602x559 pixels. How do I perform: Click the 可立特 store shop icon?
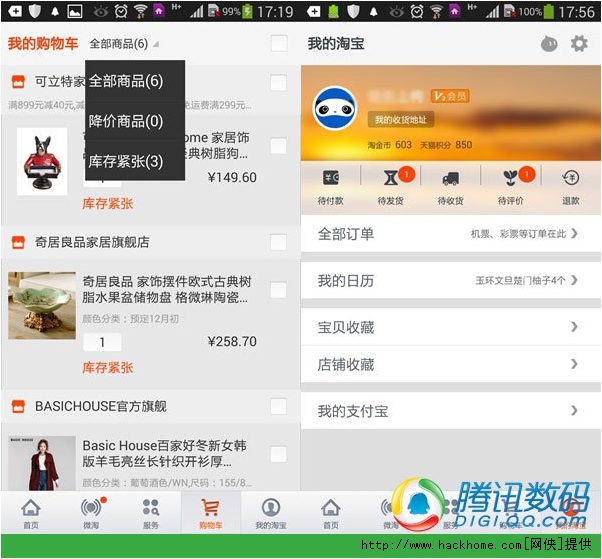tap(18, 81)
